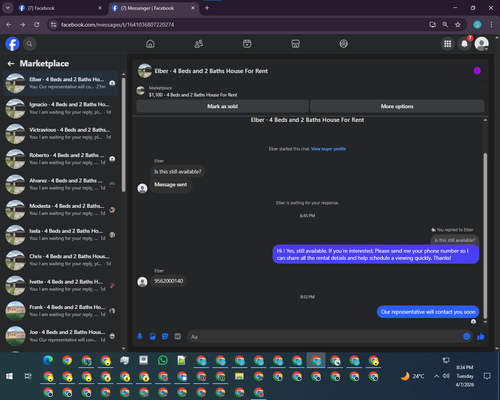This screenshot has height=400, width=500.
Task: Open the Joe conversation
Action: [61, 336]
